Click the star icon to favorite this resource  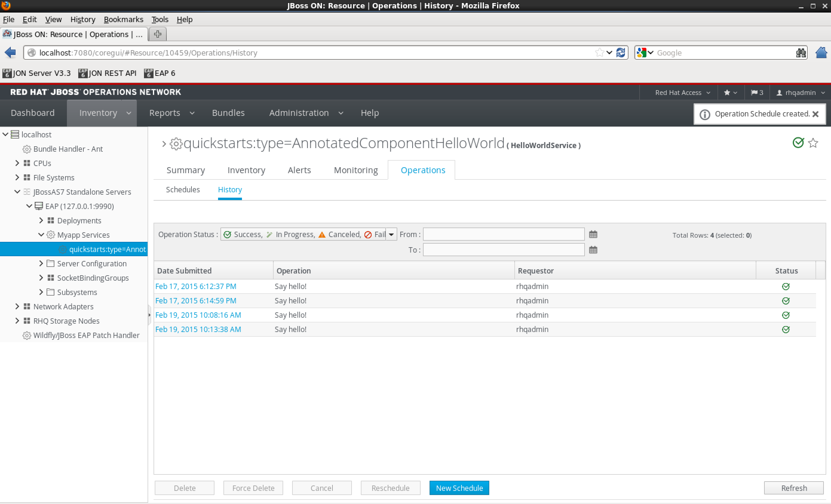coord(813,144)
